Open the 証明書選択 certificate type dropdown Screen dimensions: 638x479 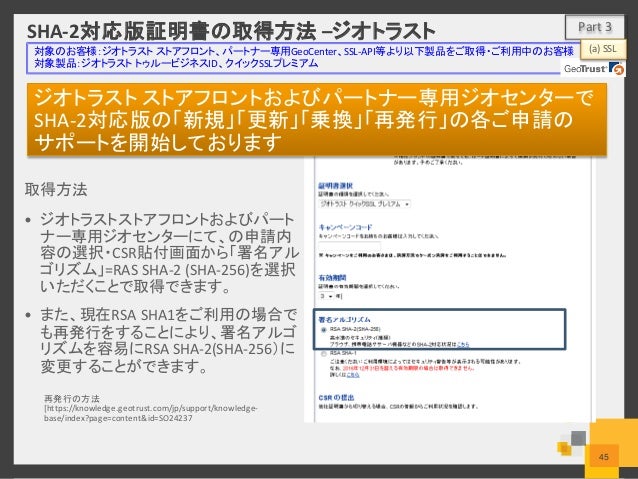364,204
